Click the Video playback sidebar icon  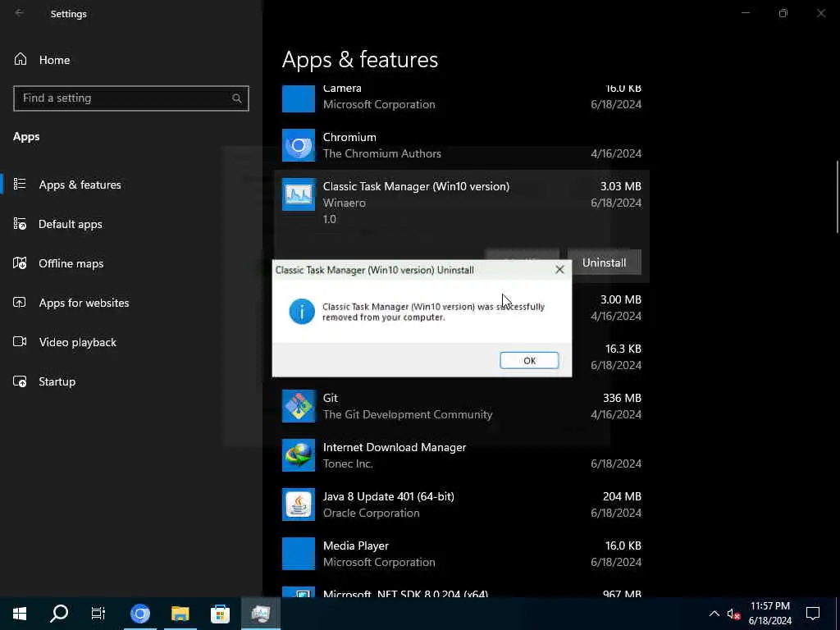click(x=20, y=342)
